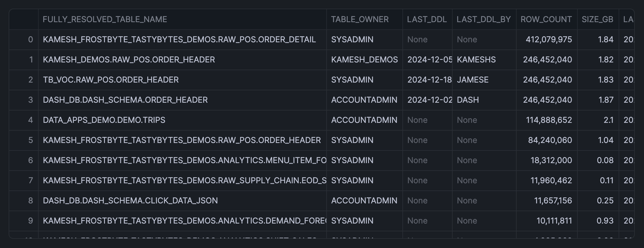This screenshot has height=248, width=644.
Task: Click the ROW_COUNT column header
Action: pos(546,19)
